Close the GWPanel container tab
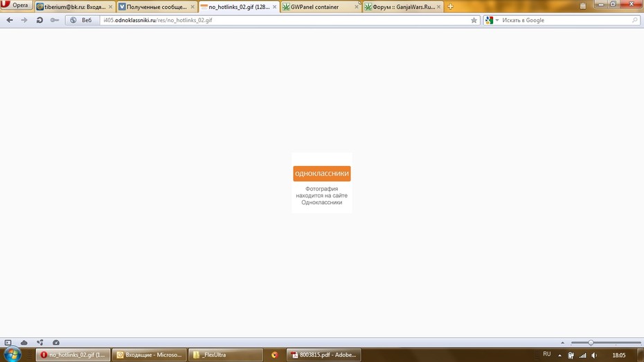Viewport: 644px width, 362px height. (357, 7)
